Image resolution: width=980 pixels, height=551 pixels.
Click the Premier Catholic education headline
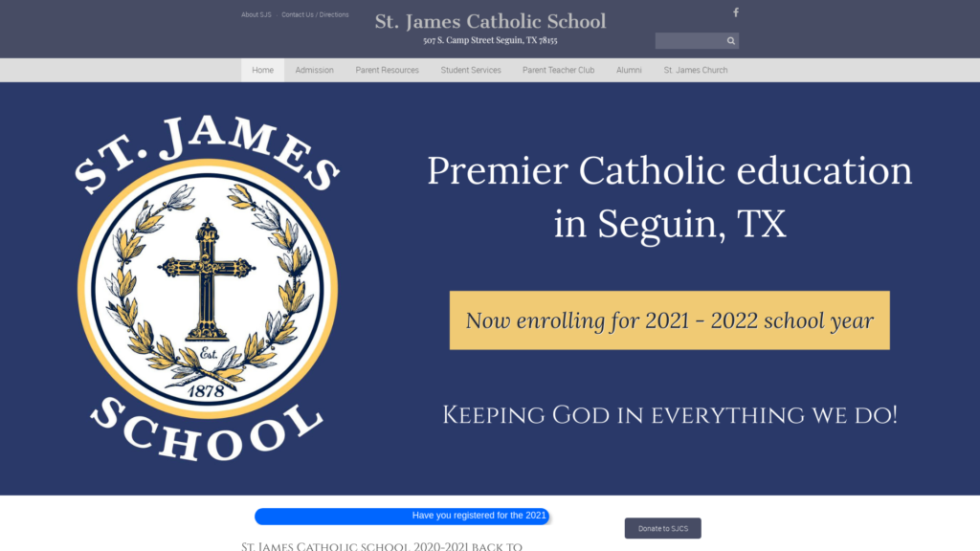(669, 197)
